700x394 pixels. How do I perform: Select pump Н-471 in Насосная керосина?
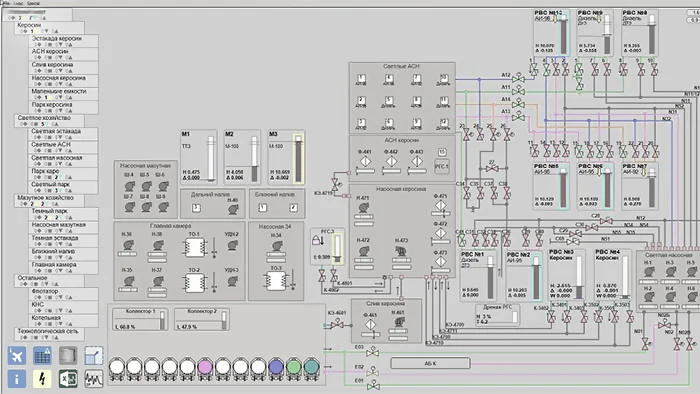363,207
